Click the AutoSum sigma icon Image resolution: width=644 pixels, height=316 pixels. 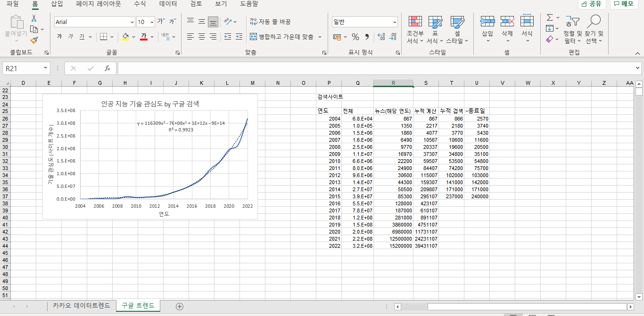point(550,17)
